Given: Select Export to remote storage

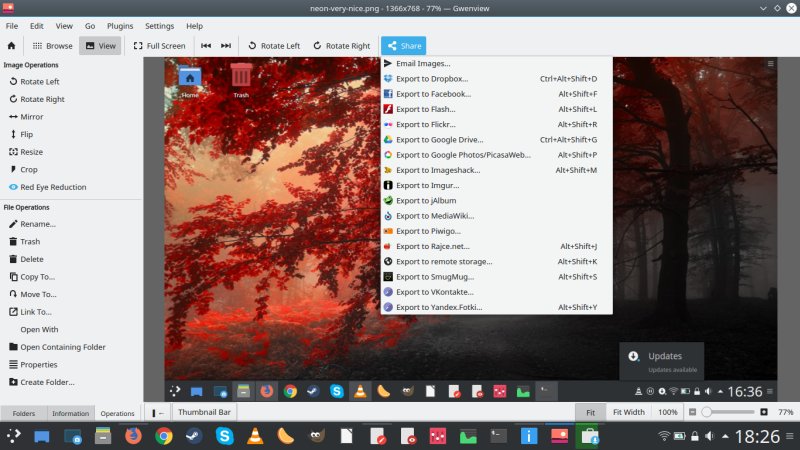Looking at the screenshot, I should coord(496,261).
